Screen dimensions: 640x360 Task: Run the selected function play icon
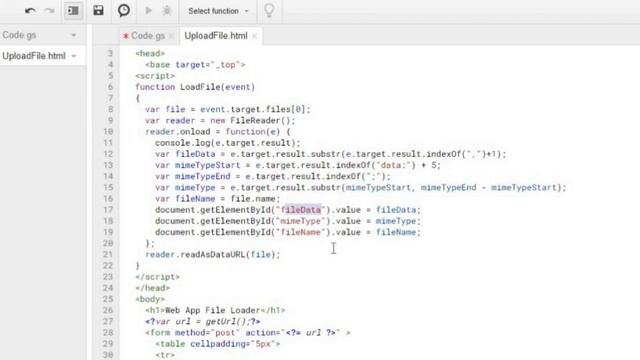click(149, 11)
